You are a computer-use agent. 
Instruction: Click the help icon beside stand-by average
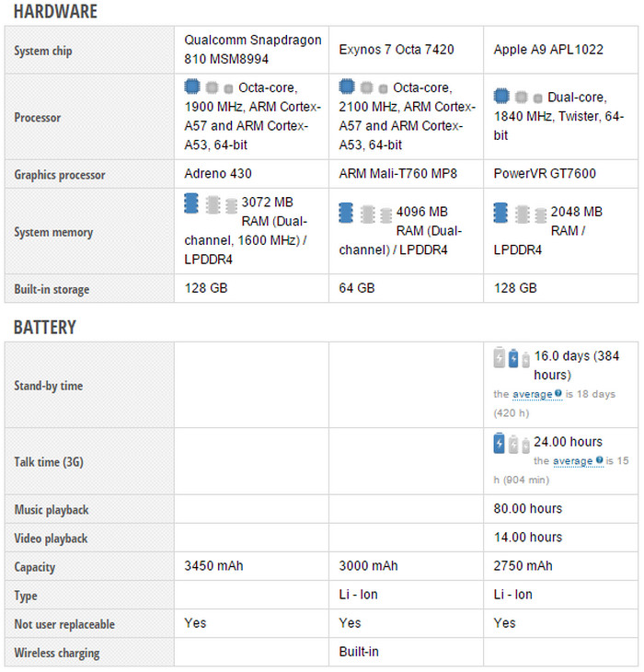558,394
